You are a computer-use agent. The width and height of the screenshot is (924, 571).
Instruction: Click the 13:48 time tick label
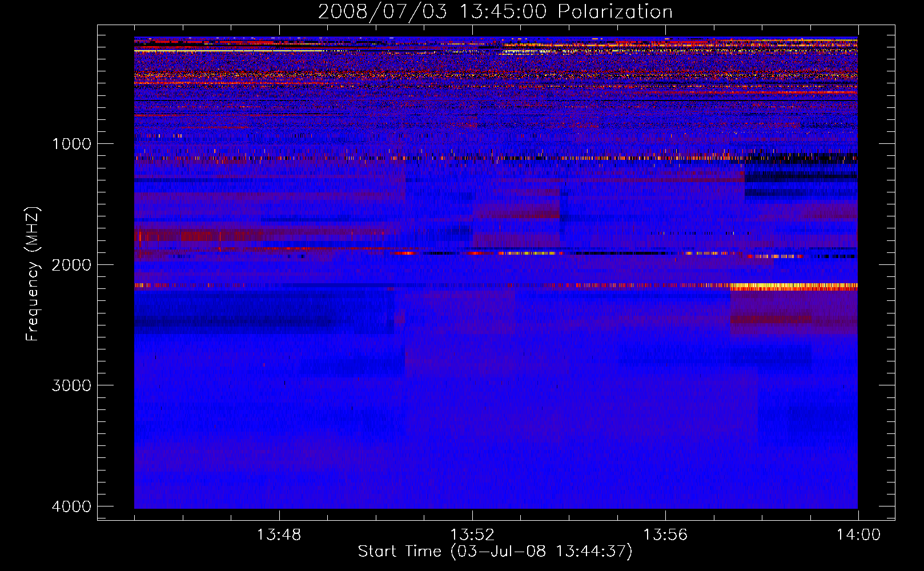[279, 535]
